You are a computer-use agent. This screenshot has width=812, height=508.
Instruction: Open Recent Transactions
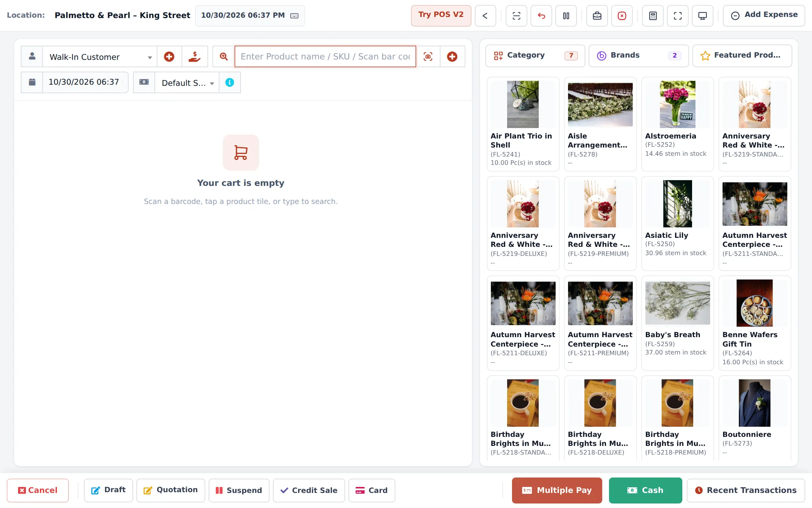(x=746, y=490)
